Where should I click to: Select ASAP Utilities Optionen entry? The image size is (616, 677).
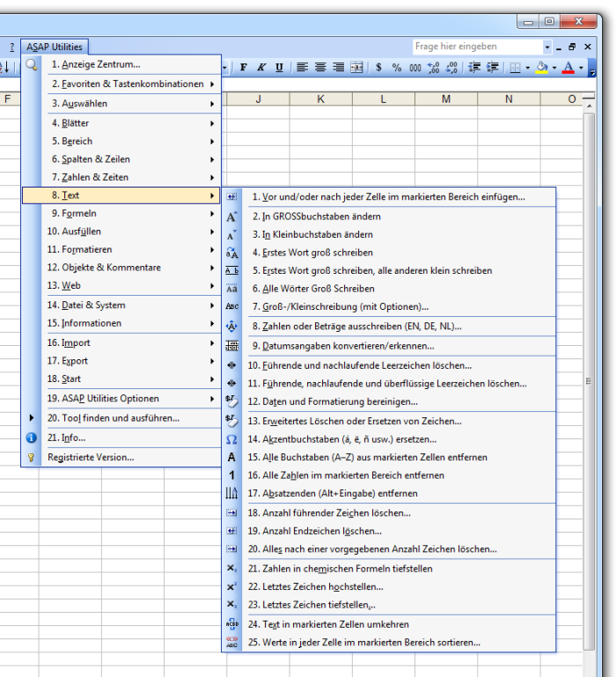121,399
